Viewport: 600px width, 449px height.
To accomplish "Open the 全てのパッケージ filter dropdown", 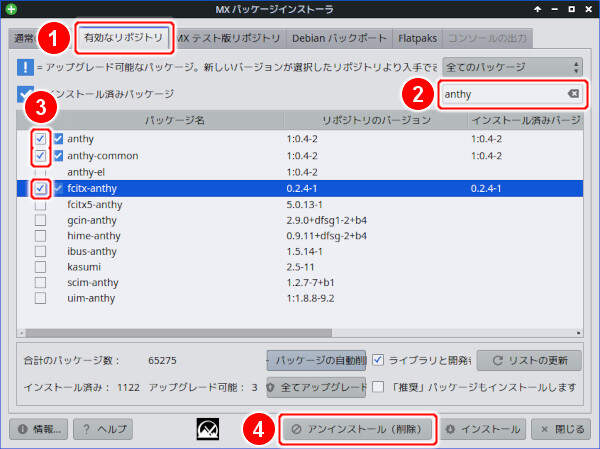I will click(512, 67).
